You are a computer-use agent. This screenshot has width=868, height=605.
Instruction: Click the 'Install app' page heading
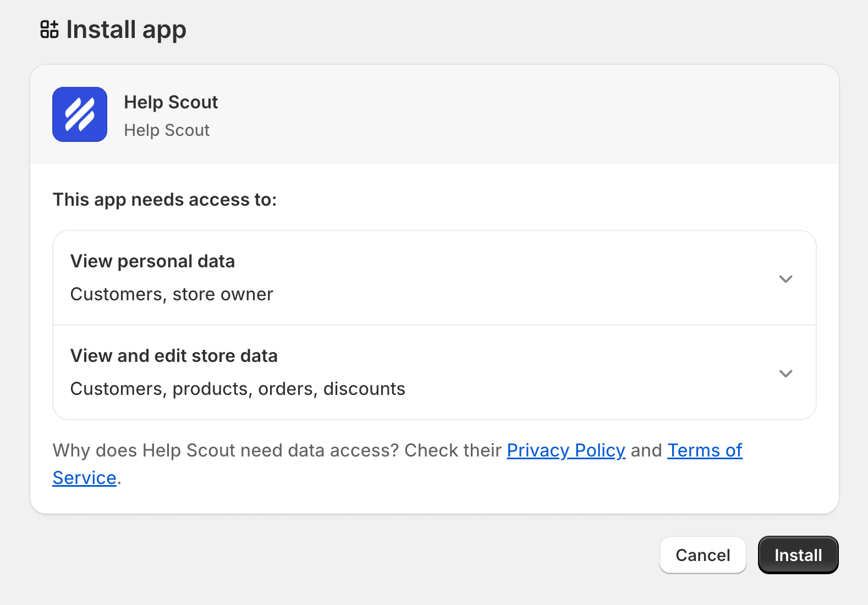pos(126,30)
